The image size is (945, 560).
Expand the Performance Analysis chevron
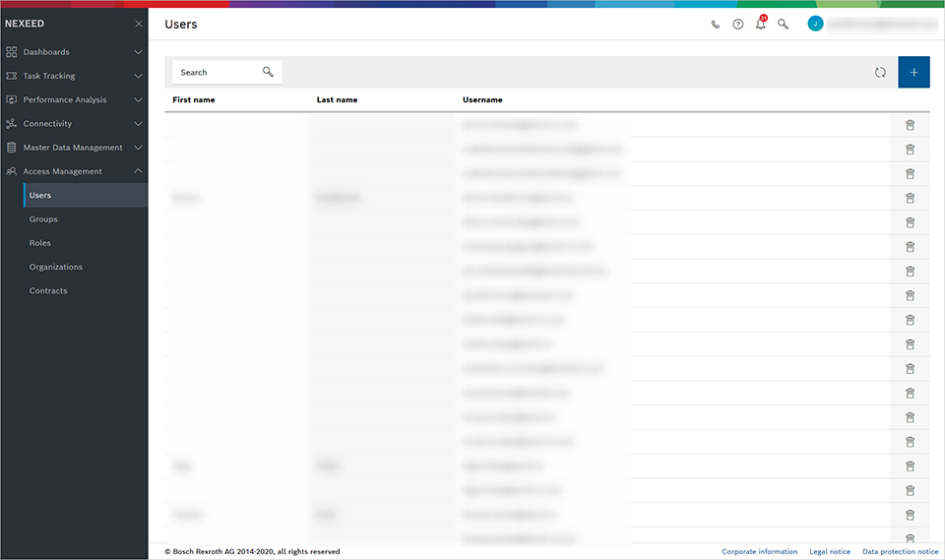coord(138,99)
